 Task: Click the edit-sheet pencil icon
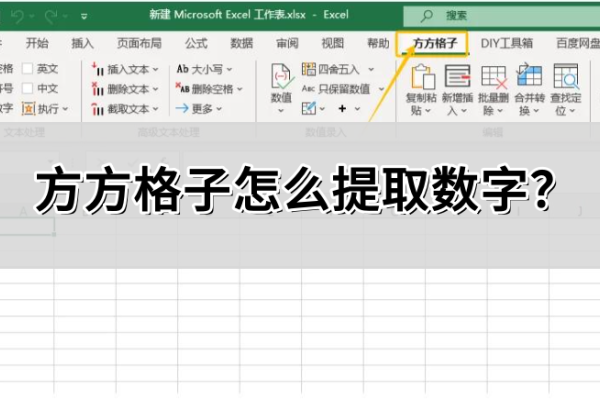[308, 109]
